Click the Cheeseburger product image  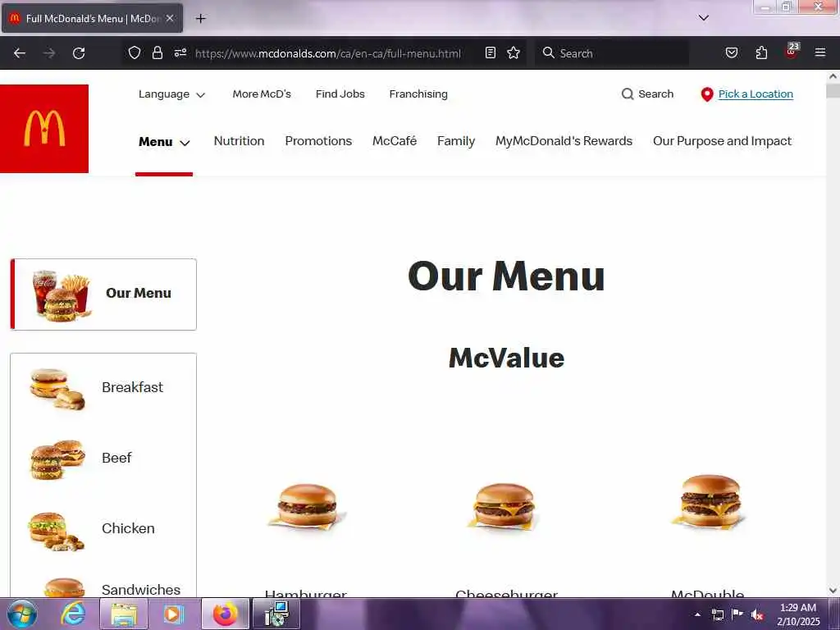pyautogui.click(x=504, y=506)
